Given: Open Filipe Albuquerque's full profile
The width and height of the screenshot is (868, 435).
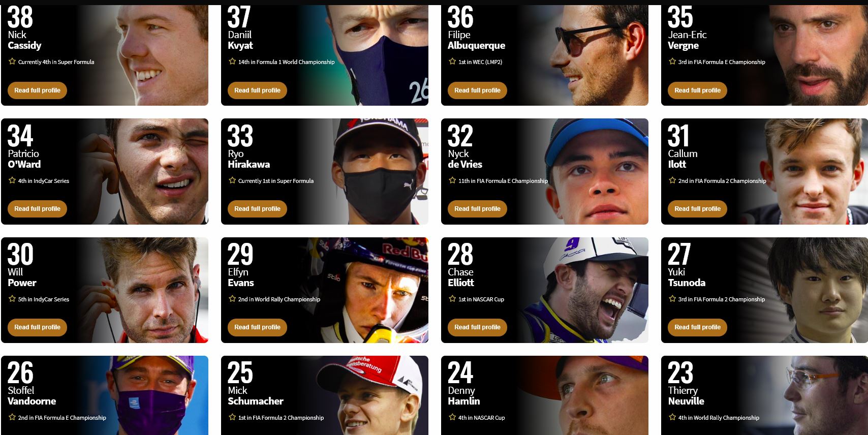Looking at the screenshot, I should click(x=477, y=90).
